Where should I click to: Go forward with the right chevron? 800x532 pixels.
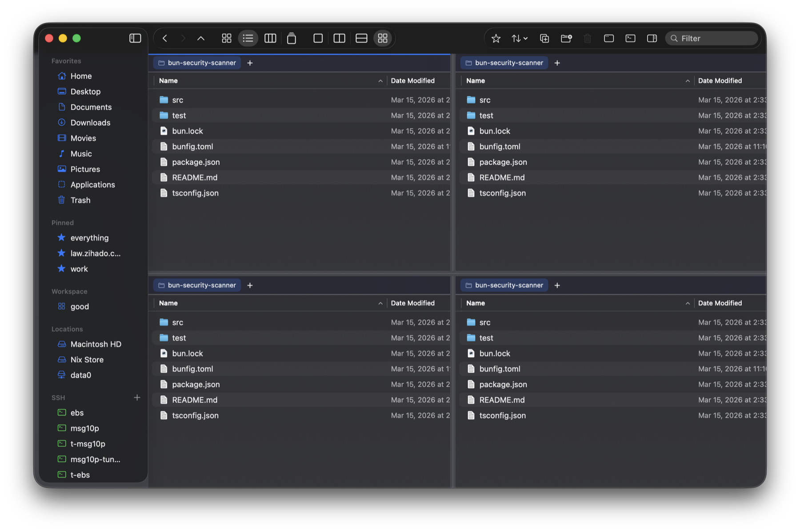pyautogui.click(x=183, y=38)
